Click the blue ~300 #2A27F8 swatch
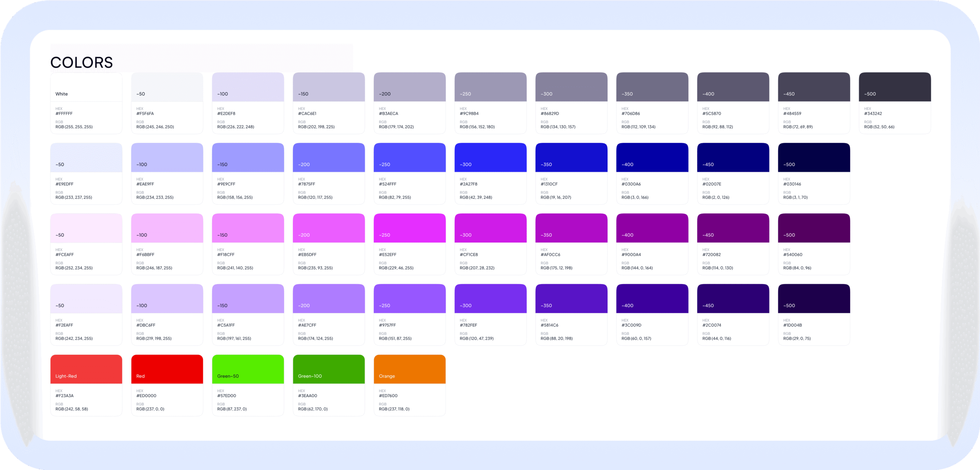Screen dimensions: 980x470 click(490, 157)
